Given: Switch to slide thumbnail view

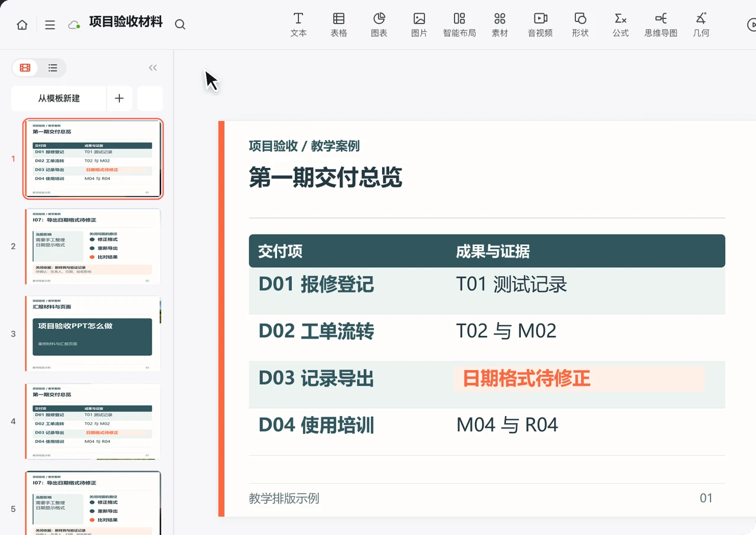Looking at the screenshot, I should (25, 68).
